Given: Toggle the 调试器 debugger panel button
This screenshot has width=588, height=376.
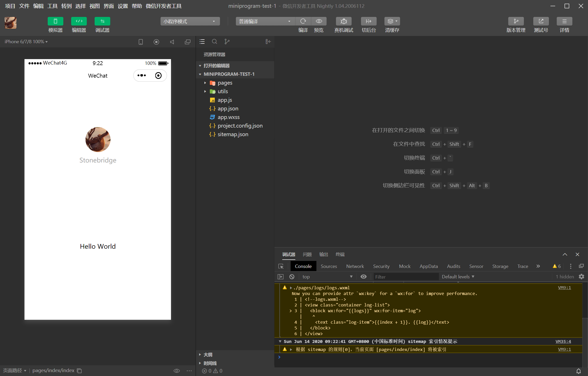Looking at the screenshot, I should (102, 21).
